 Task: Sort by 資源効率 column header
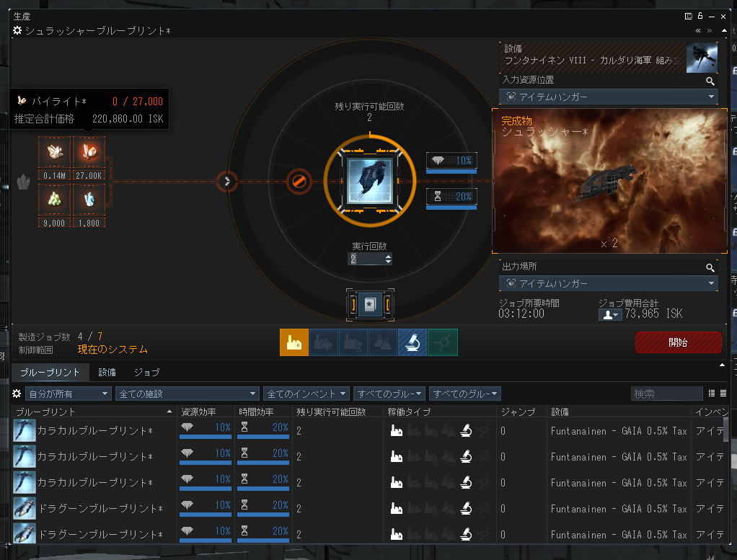pyautogui.click(x=206, y=412)
